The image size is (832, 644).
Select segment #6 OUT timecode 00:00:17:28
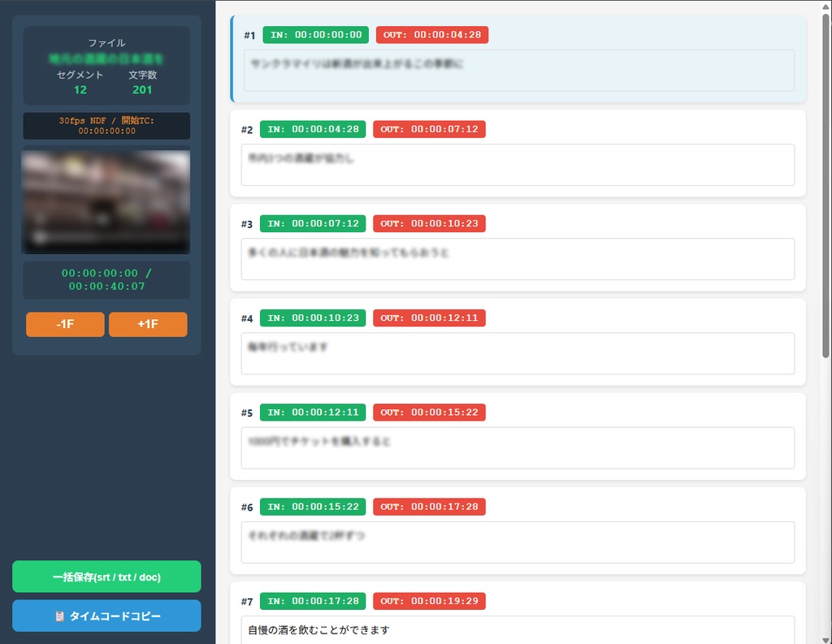[429, 507]
